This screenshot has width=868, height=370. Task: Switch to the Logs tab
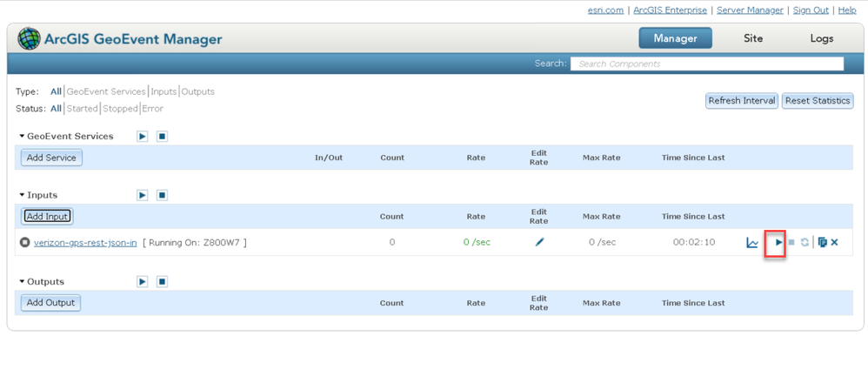point(822,38)
